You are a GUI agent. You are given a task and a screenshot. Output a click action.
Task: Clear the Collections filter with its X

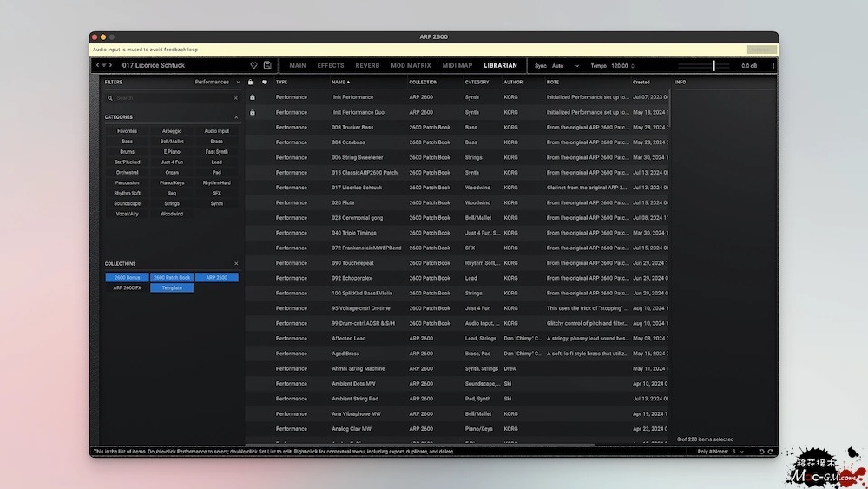coord(236,263)
